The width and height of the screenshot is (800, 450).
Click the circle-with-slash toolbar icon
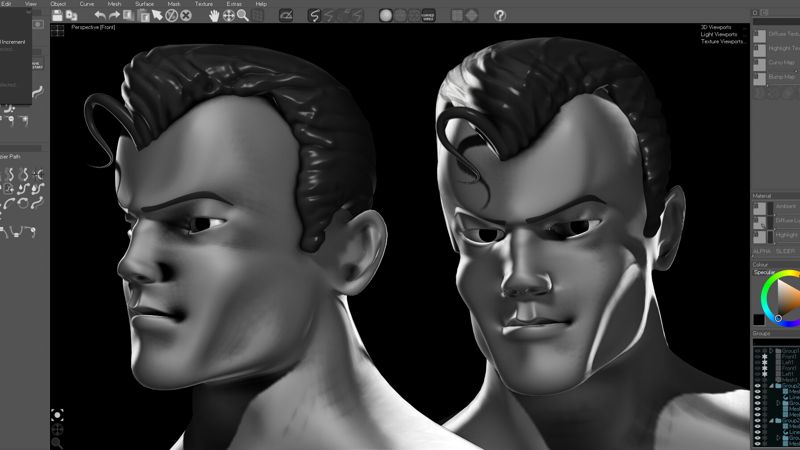coord(171,15)
